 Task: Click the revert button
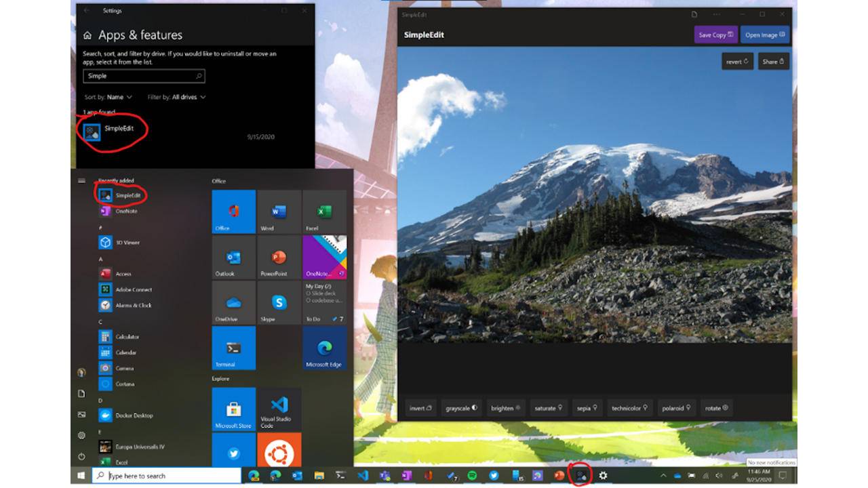pyautogui.click(x=737, y=62)
